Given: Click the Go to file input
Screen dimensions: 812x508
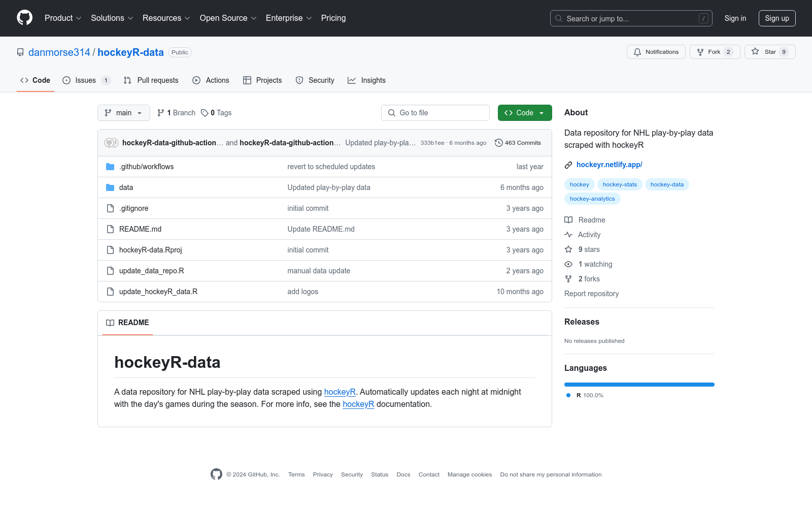Looking at the screenshot, I should 435,113.
